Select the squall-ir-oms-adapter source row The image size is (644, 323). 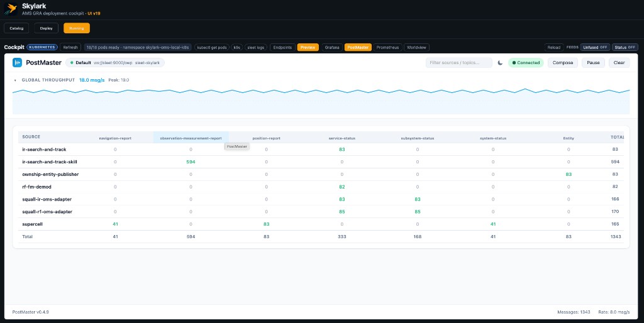[x=321, y=199]
